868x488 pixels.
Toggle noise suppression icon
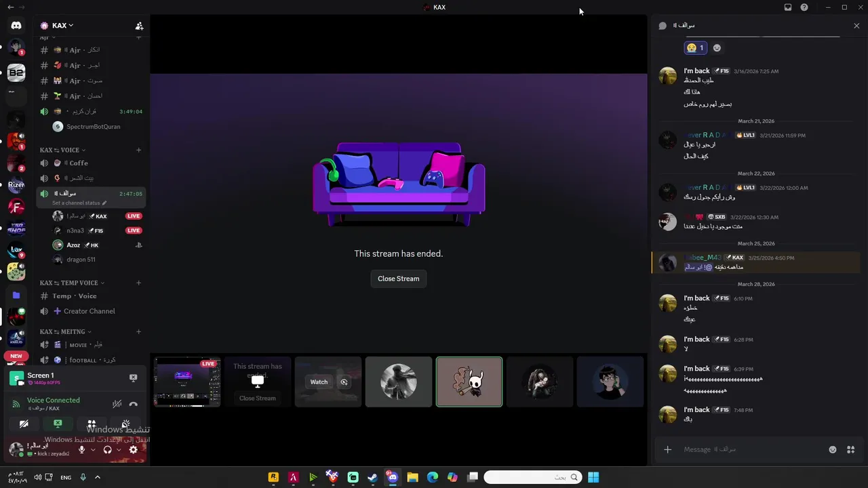pos(117,404)
